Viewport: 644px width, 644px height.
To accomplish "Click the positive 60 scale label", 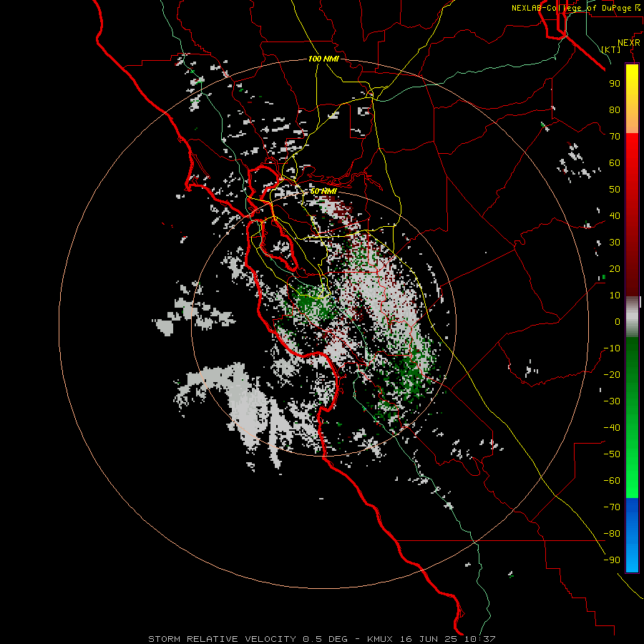I will point(615,162).
